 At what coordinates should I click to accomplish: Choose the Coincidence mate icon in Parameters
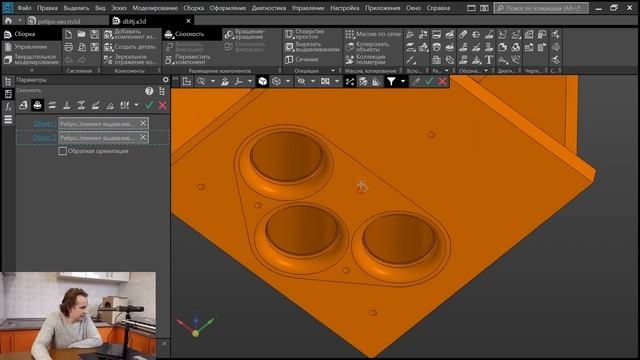[23, 105]
